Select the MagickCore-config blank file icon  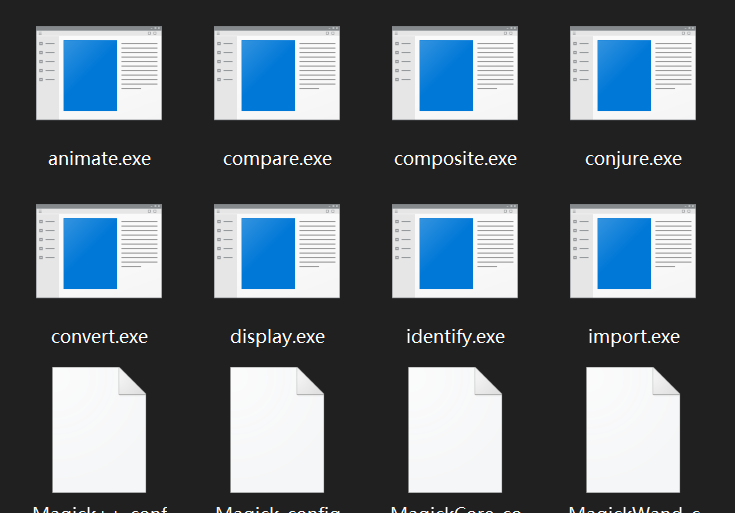[x=455, y=430]
